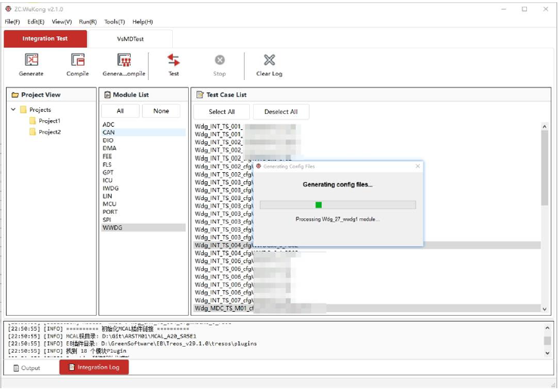Select the CAN module in the list
Screen dimensions: 558x392
(109, 132)
